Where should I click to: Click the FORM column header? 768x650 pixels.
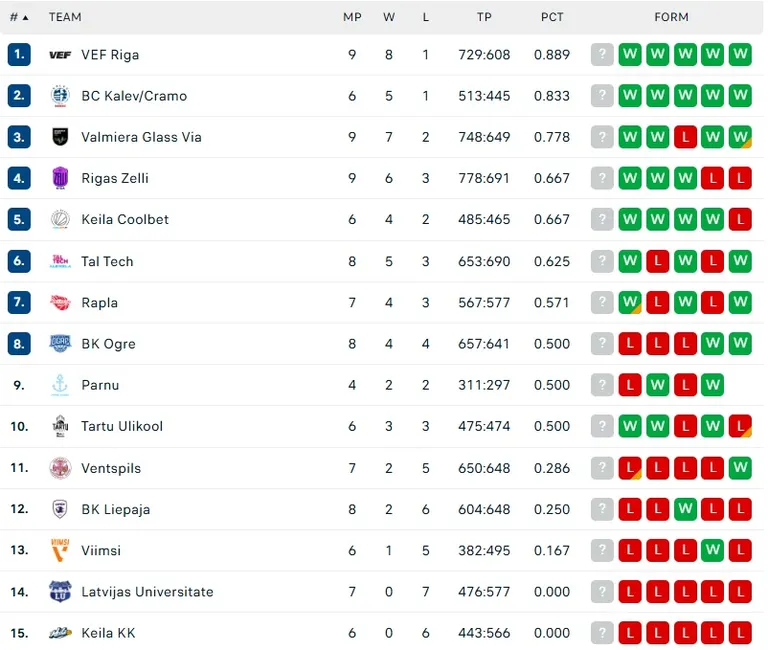tap(671, 17)
